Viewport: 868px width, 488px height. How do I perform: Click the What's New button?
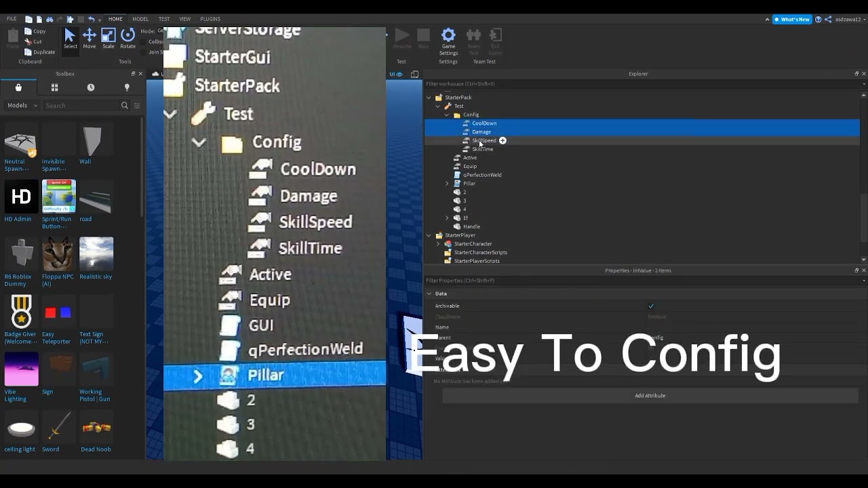792,19
